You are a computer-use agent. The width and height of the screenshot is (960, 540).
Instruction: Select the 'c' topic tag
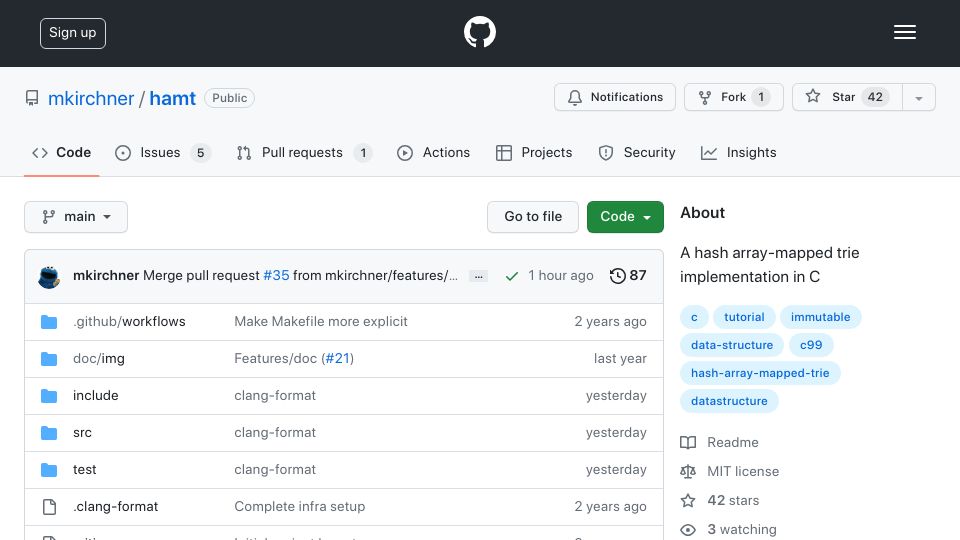pos(694,317)
